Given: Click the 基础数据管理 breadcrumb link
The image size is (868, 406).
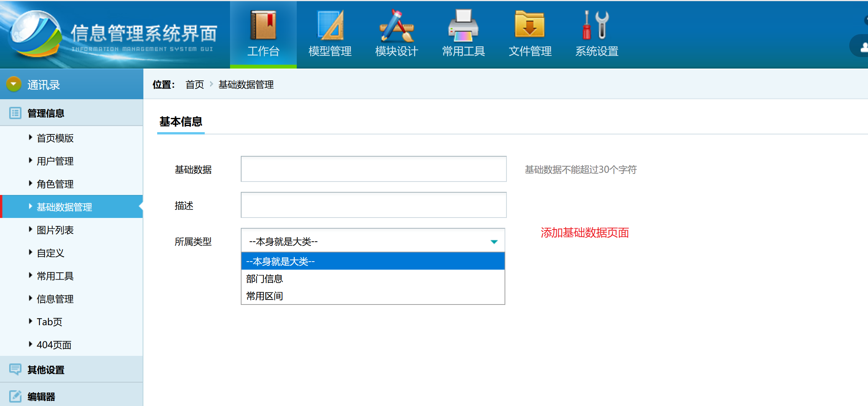Looking at the screenshot, I should pyautogui.click(x=246, y=84).
